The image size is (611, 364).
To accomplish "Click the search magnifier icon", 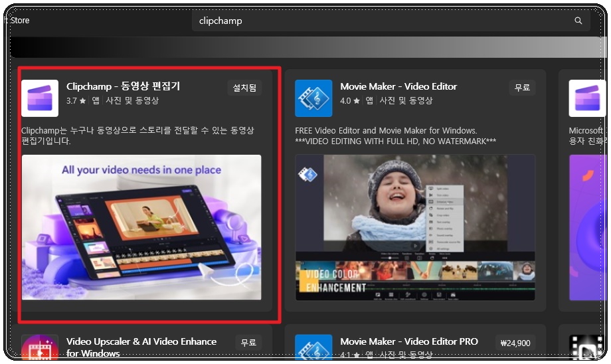I will click(578, 21).
